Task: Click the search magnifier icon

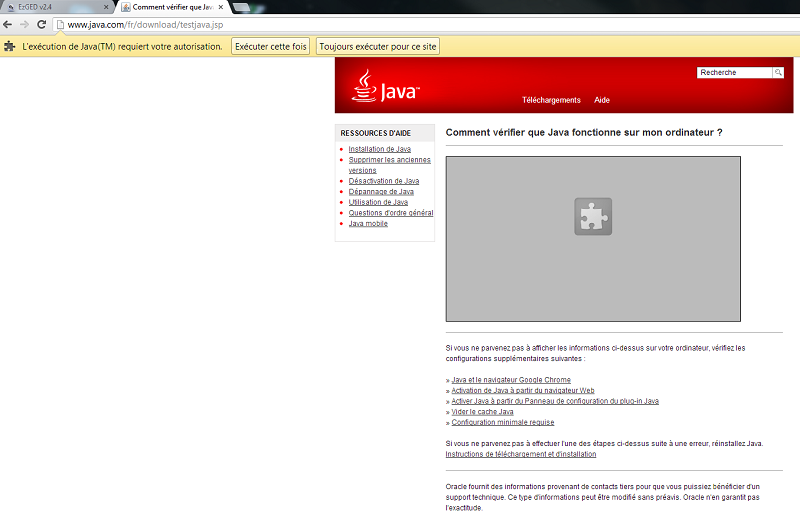Action: [x=778, y=73]
